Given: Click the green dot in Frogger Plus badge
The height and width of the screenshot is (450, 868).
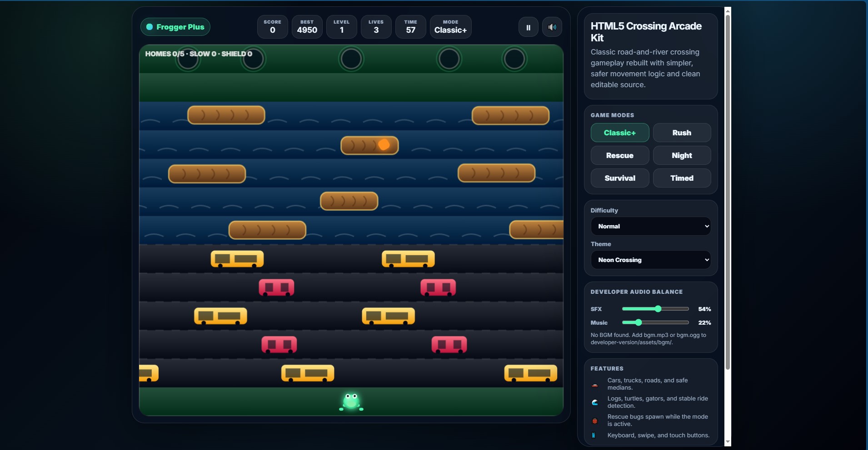Looking at the screenshot, I should coord(149,27).
